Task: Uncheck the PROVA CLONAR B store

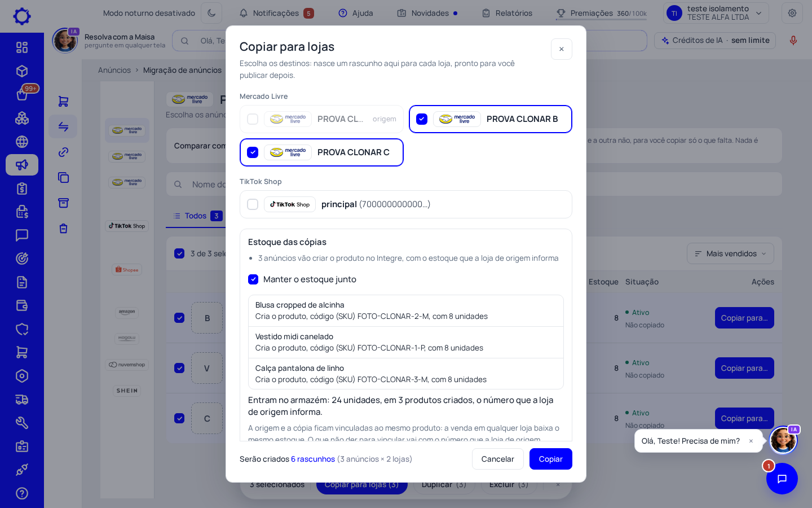Action: 422,119
